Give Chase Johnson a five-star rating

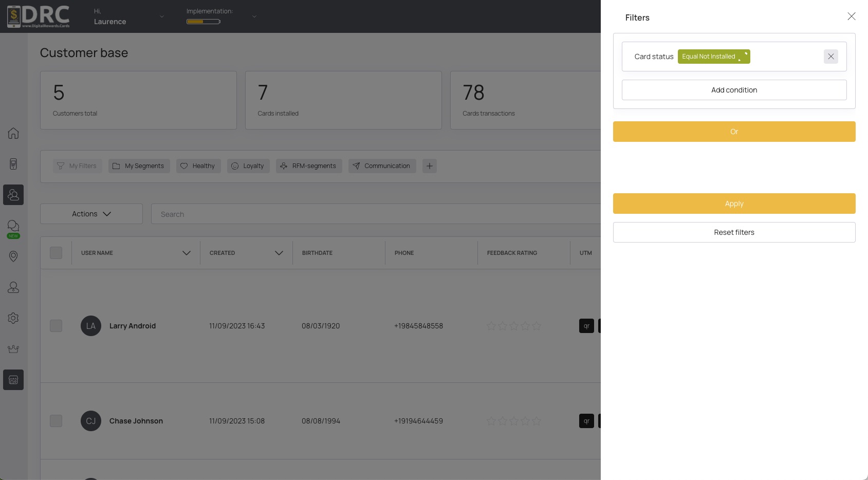[x=537, y=421]
